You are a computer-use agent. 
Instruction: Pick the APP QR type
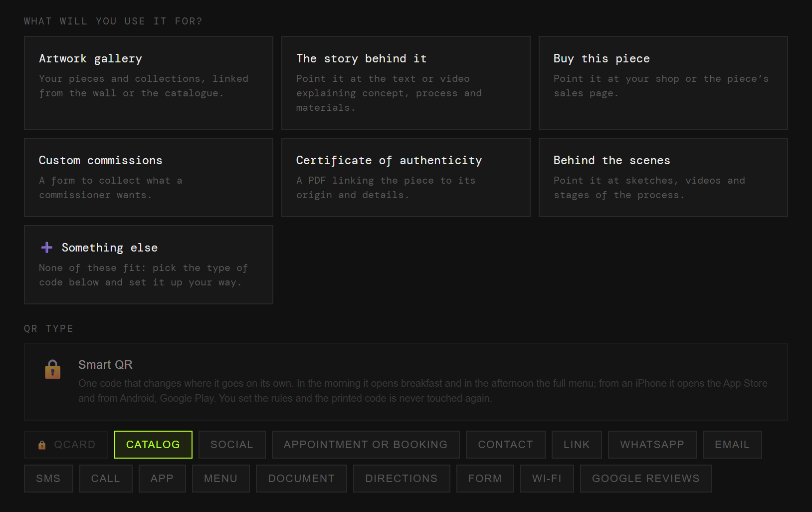coord(162,479)
